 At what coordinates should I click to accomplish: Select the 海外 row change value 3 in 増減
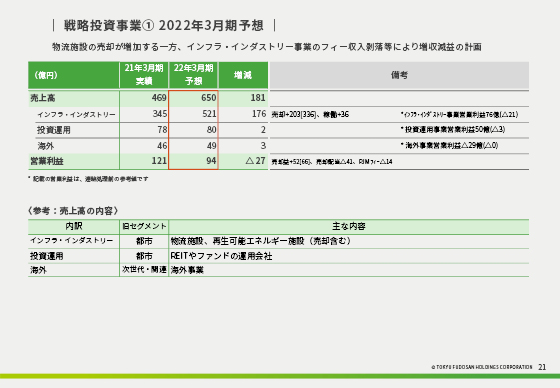[x=263, y=146]
